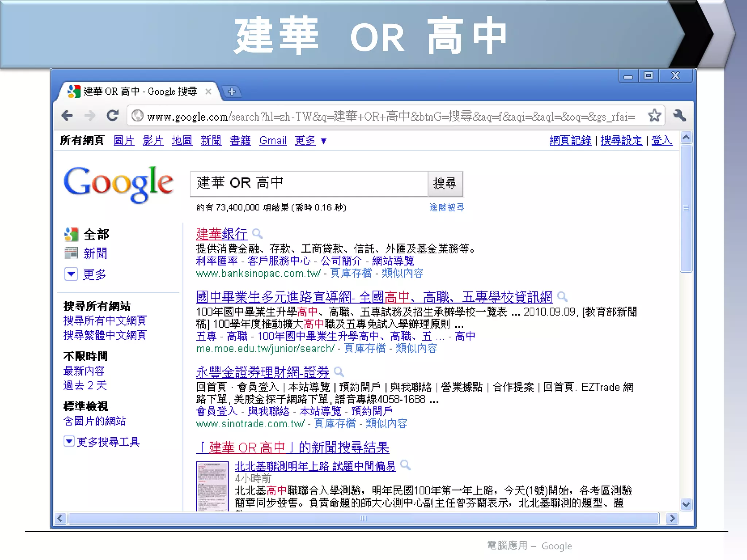
Task: Select 含圖片的網站 view option
Action: click(94, 421)
